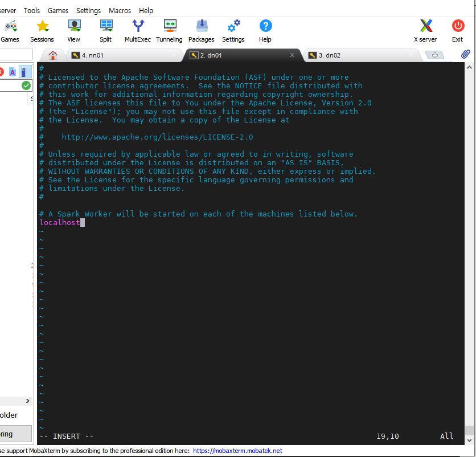Click the terminal scrollbar thumb
The width and height of the screenshot is (476, 457).
(469, 430)
